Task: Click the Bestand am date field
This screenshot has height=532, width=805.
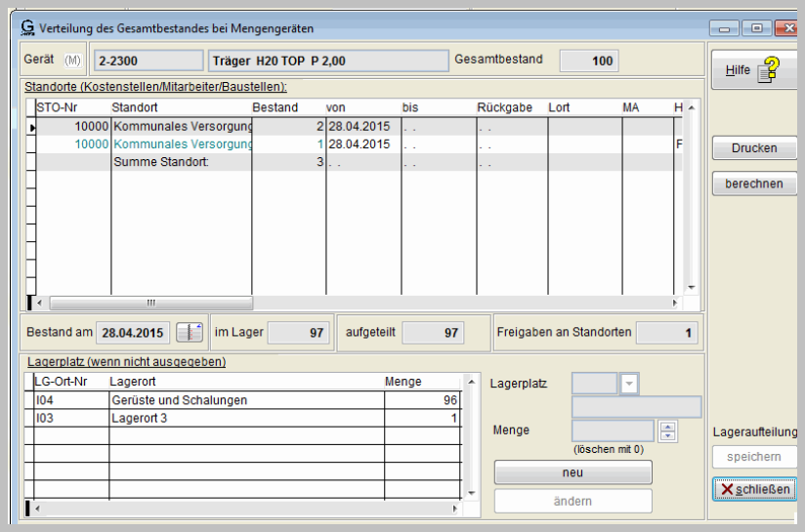Action: (132, 333)
